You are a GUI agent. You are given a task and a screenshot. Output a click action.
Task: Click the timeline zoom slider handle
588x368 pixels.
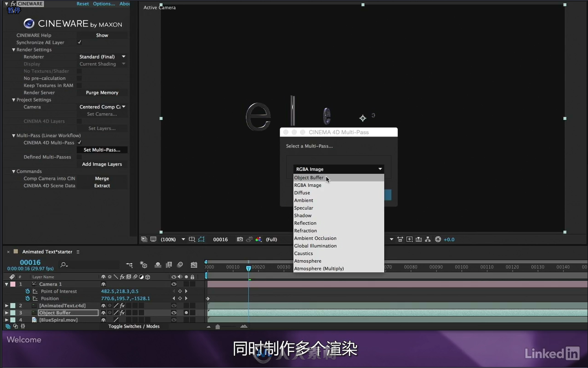(x=218, y=327)
